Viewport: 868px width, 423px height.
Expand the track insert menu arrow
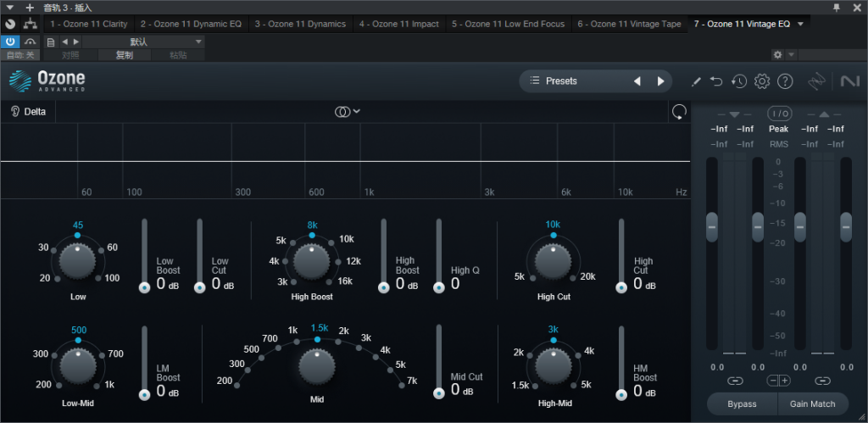pyautogui.click(x=10, y=8)
